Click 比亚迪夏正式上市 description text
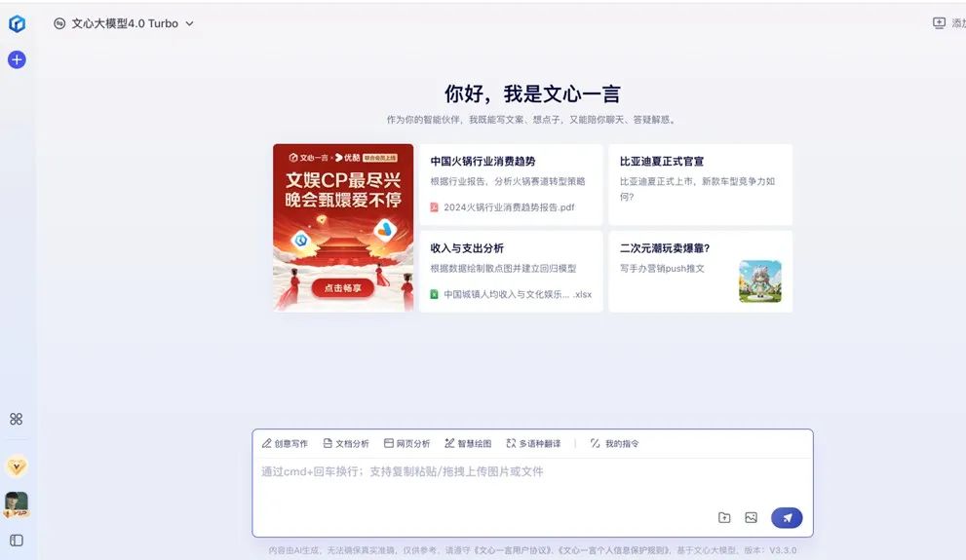This screenshot has width=966, height=560. click(697, 189)
